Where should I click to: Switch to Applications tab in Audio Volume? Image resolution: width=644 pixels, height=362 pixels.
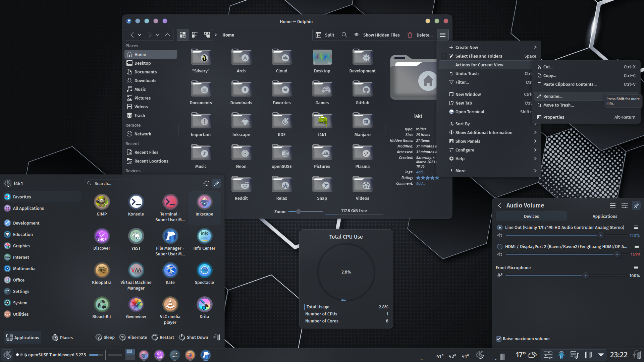pos(604,216)
